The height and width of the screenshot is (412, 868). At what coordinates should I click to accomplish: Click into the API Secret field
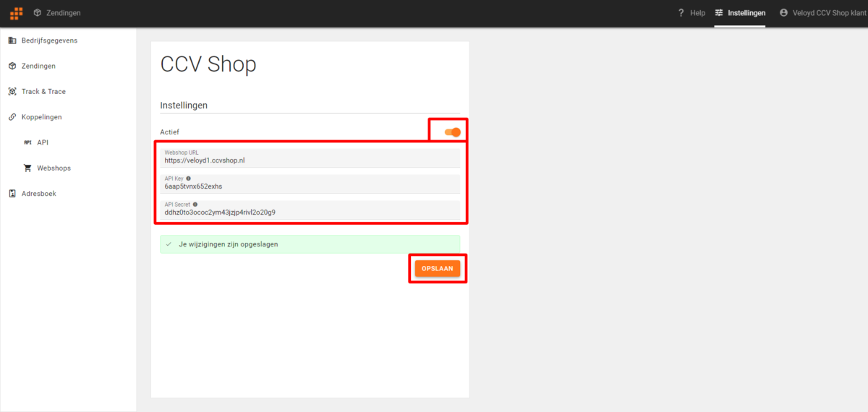310,210
